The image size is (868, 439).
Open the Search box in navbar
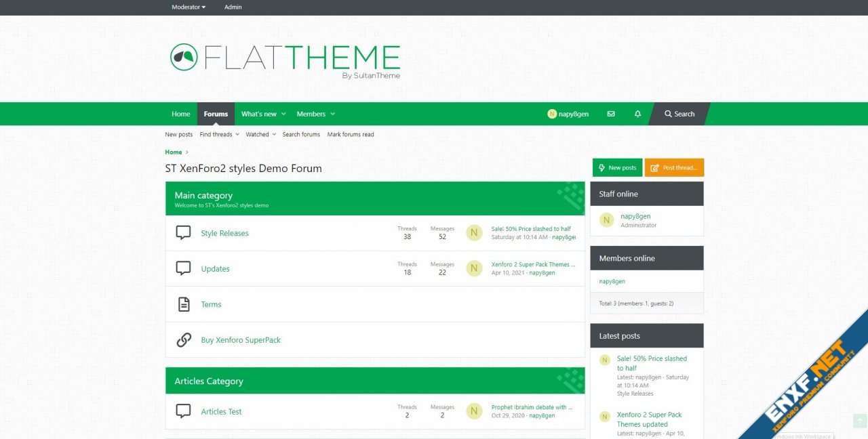[x=679, y=114]
